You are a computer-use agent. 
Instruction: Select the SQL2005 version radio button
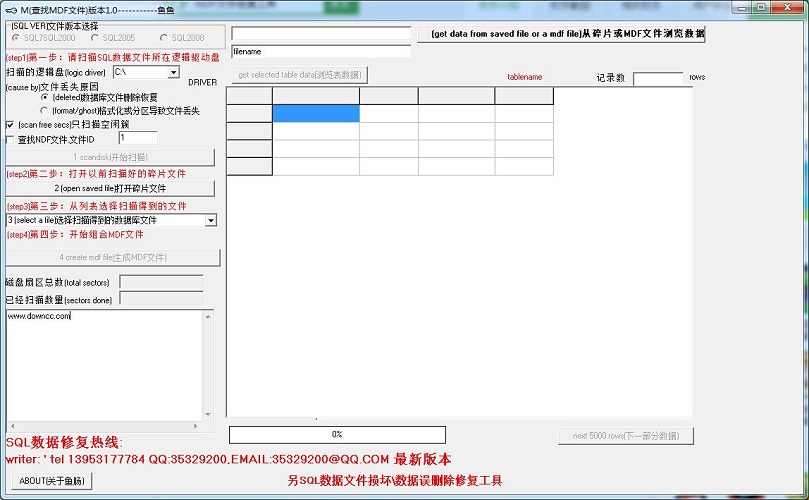[95, 38]
